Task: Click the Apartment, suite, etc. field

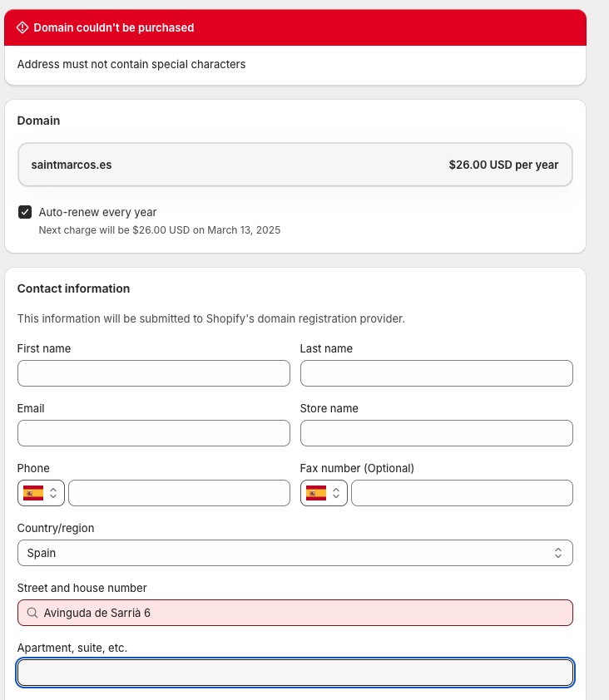Action: pos(295,673)
